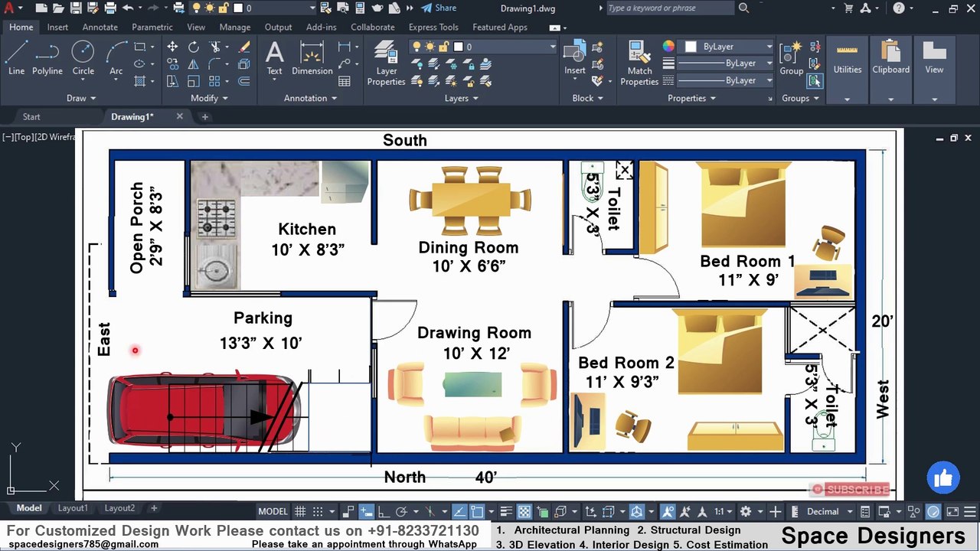Image resolution: width=980 pixels, height=551 pixels.
Task: Click the Object Color wheel swatch
Action: coord(668,47)
